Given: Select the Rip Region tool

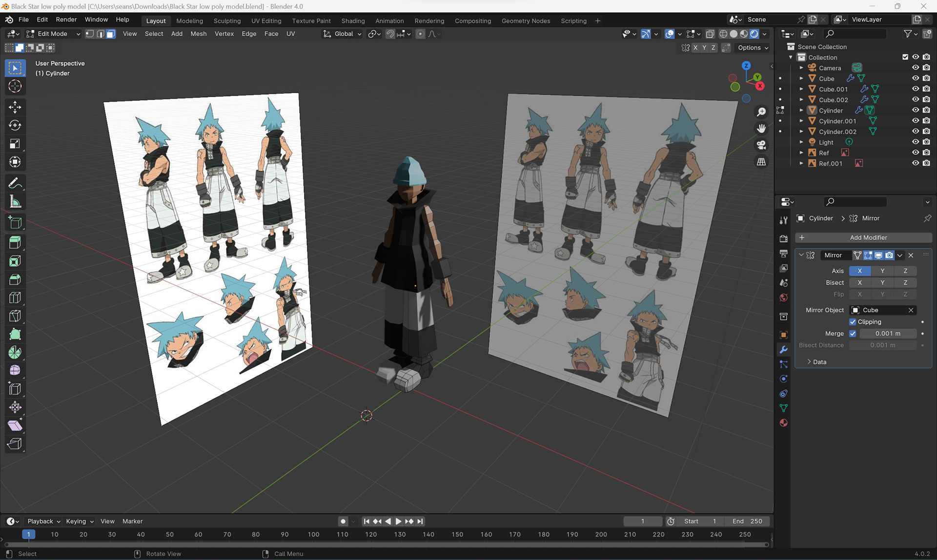Looking at the screenshot, I should click(x=15, y=443).
